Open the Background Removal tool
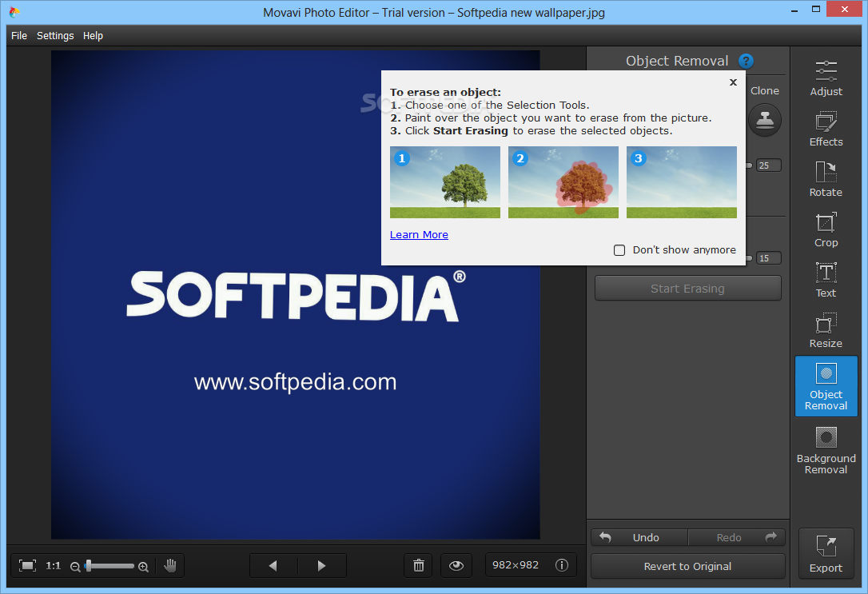Image resolution: width=868 pixels, height=594 pixels. [x=826, y=450]
